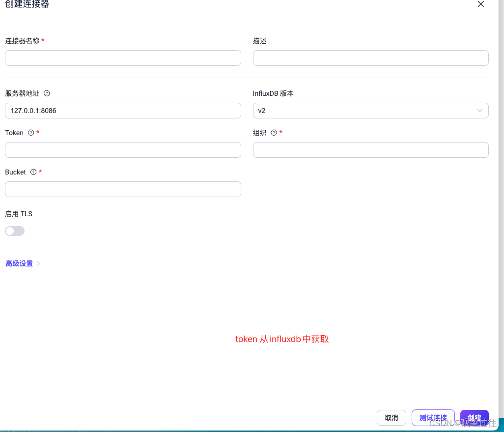Screen dimensions: 504x432
Task: Click the InfluxDB 版本 label
Action: click(273, 93)
